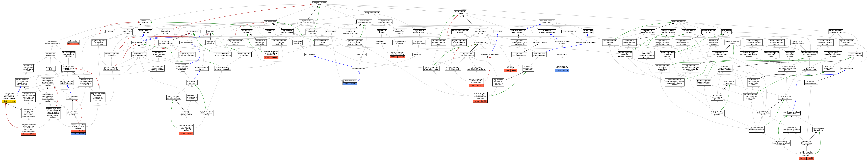
Task: Click the cell motility node
Action: (110, 31)
